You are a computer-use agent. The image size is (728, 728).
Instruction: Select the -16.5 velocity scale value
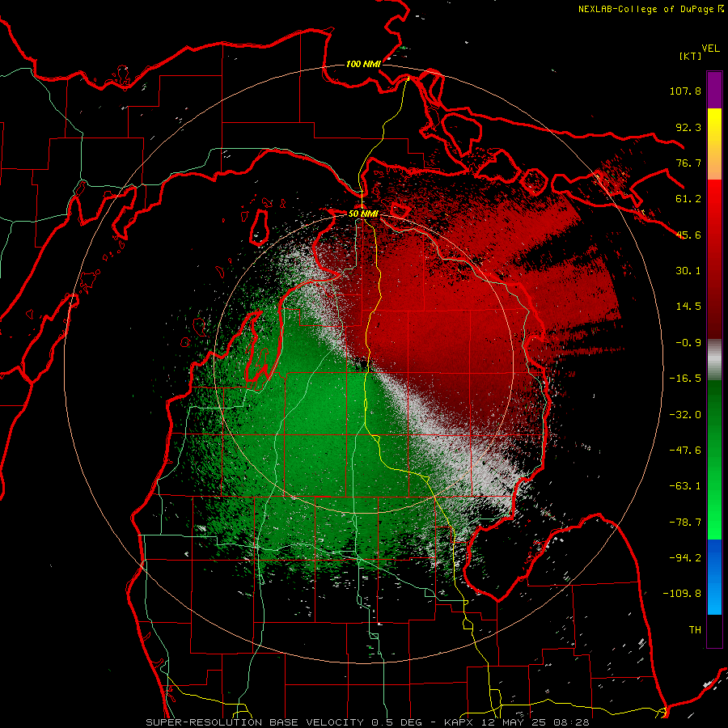(685, 379)
